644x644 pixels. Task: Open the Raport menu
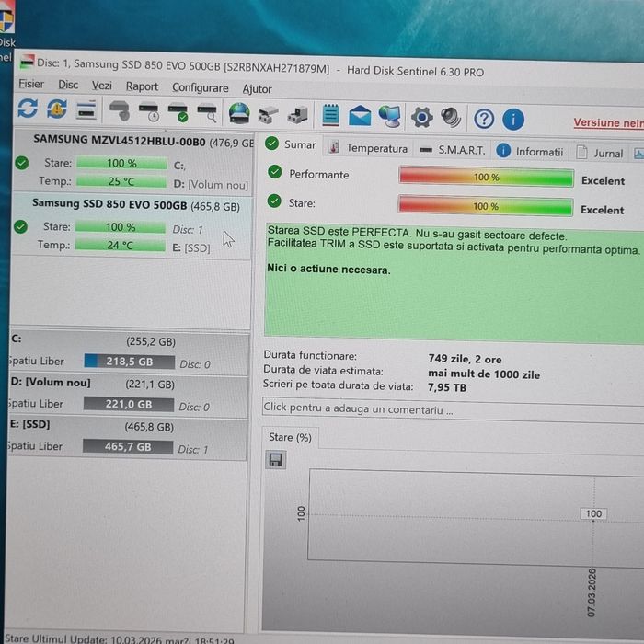tap(142, 86)
